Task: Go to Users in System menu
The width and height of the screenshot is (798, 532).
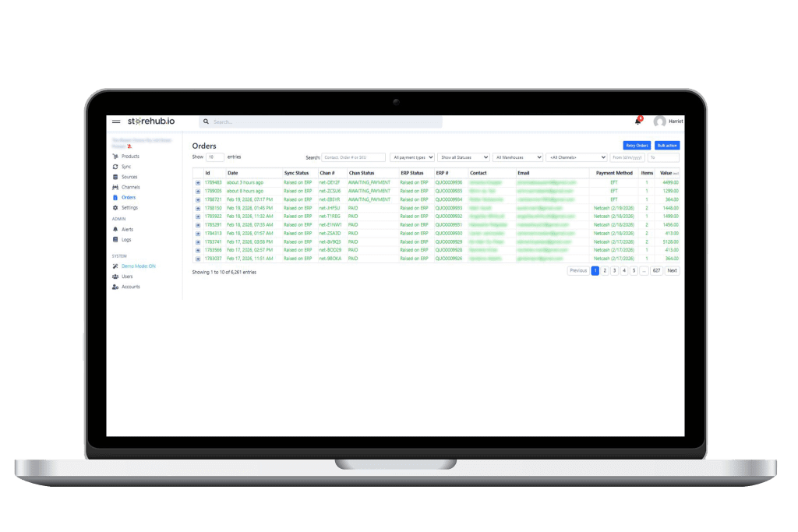Action: 127,277
